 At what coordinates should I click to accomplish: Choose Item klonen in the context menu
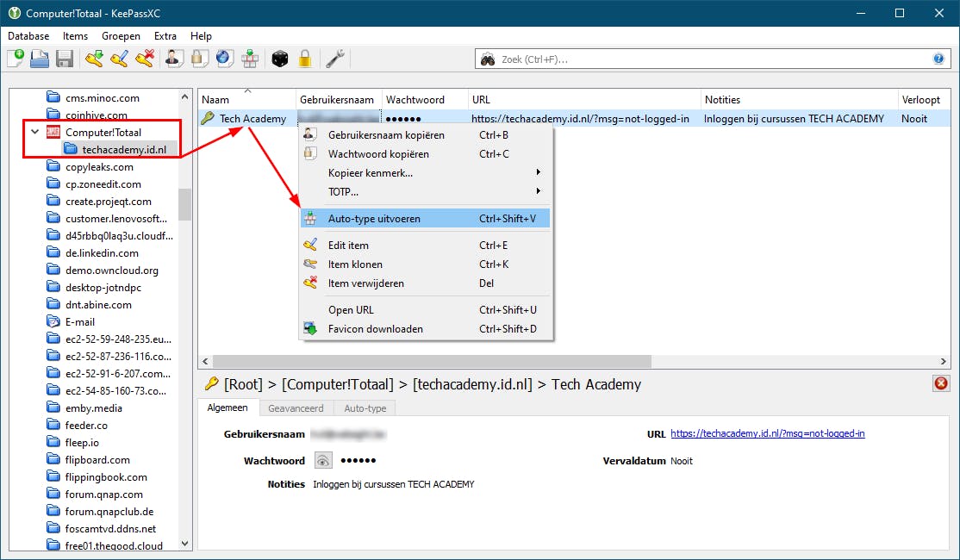[425, 264]
